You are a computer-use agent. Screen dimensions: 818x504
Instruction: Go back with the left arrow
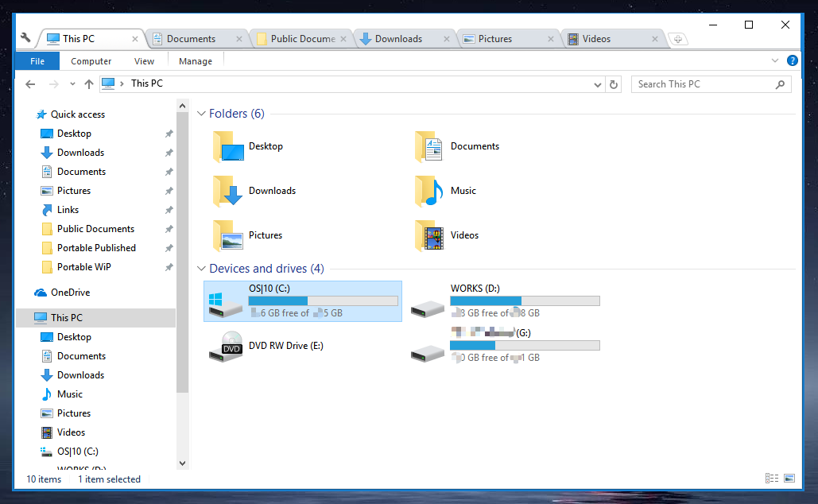point(30,84)
